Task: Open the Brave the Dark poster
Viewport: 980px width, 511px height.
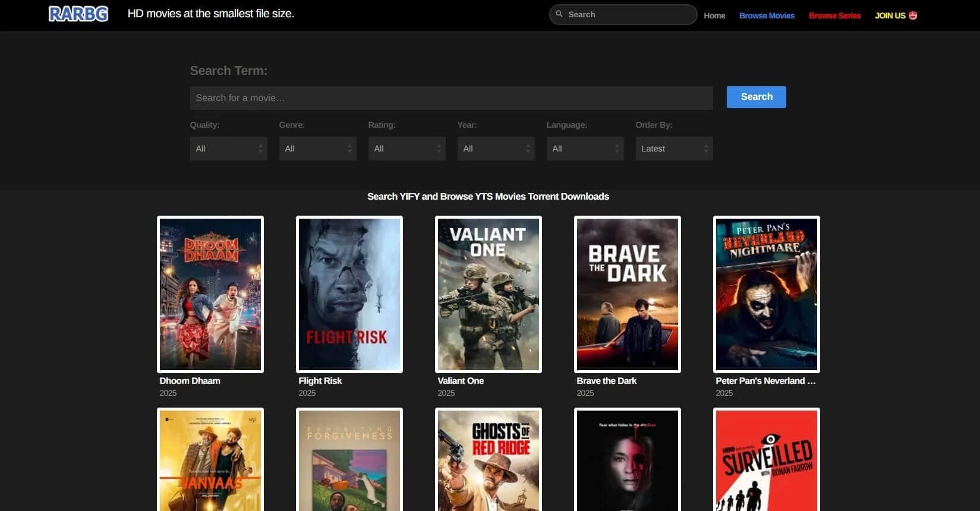Action: click(628, 294)
